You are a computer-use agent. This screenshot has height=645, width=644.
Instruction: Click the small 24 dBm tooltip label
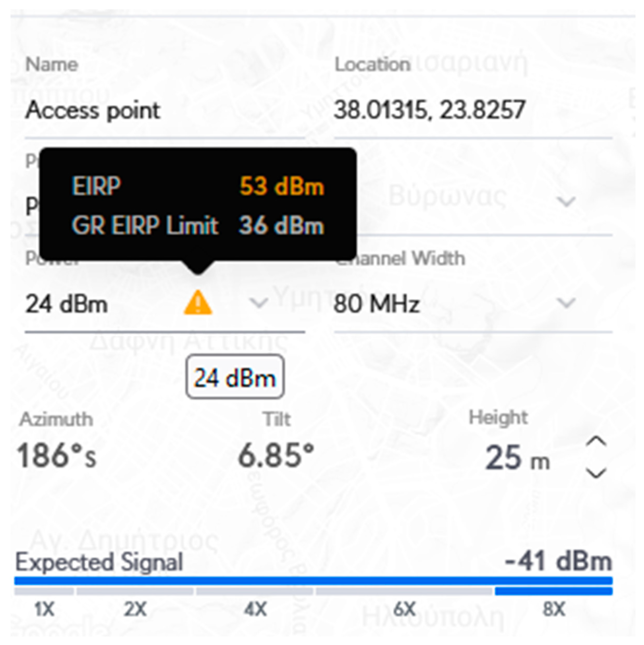click(x=235, y=377)
